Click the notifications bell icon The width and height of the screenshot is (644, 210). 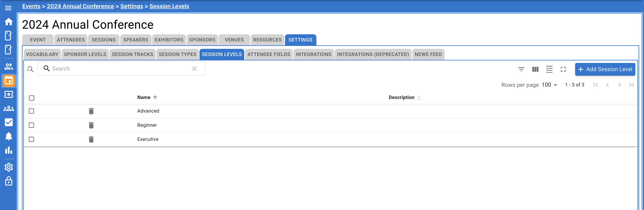[x=9, y=136]
